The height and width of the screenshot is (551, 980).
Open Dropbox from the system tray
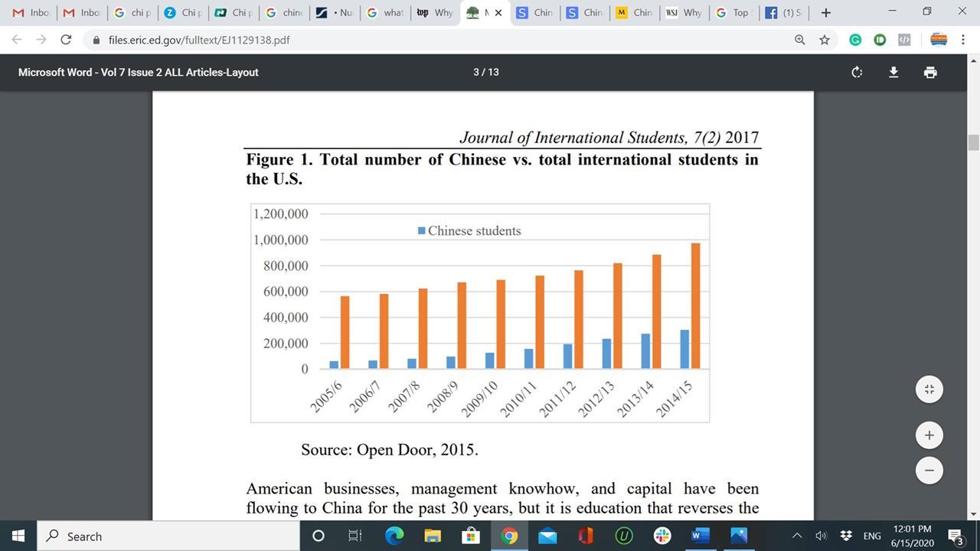tap(846, 536)
